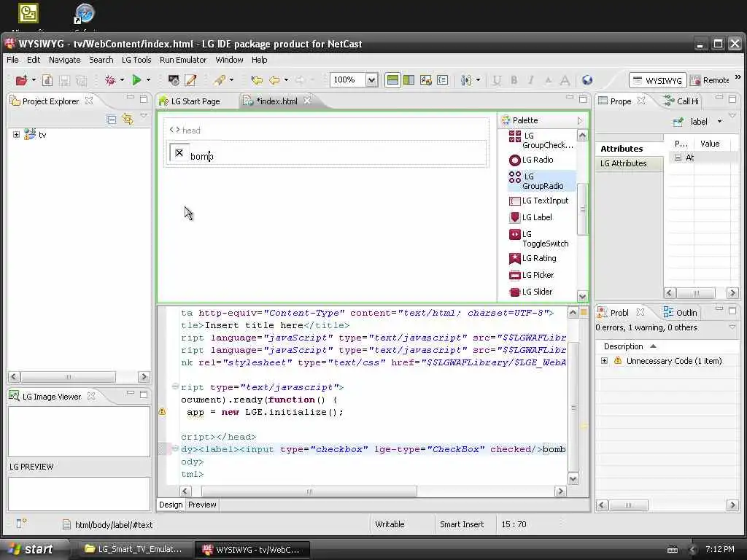Open LG_Smart_TV_Emulat taskbar item
This screenshot has height=560, width=747.
133,549
